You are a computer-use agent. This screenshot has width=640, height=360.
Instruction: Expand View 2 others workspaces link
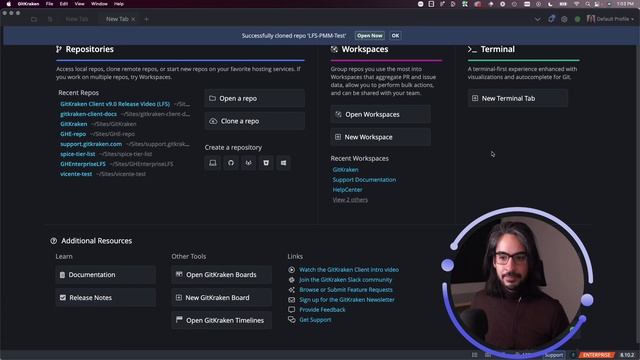[x=350, y=200]
